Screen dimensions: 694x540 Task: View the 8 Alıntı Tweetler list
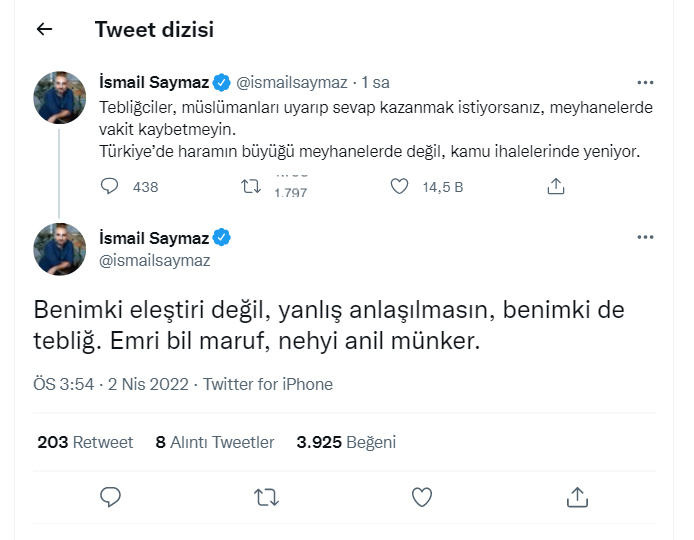point(215,442)
